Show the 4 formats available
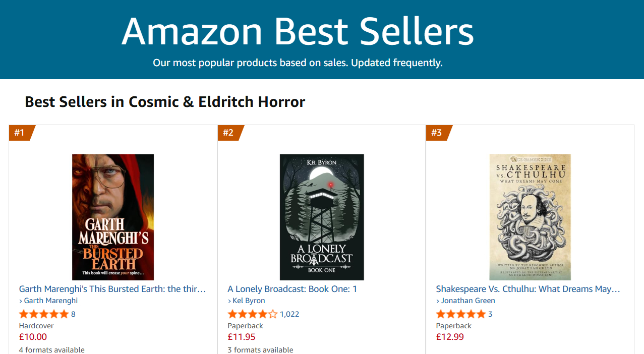This screenshot has height=354, width=644. [52, 349]
